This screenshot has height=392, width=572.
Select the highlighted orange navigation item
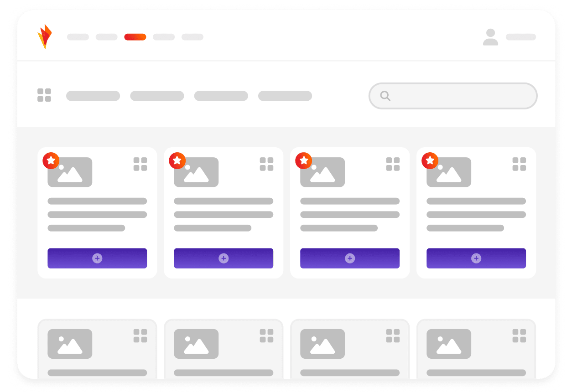pos(135,37)
